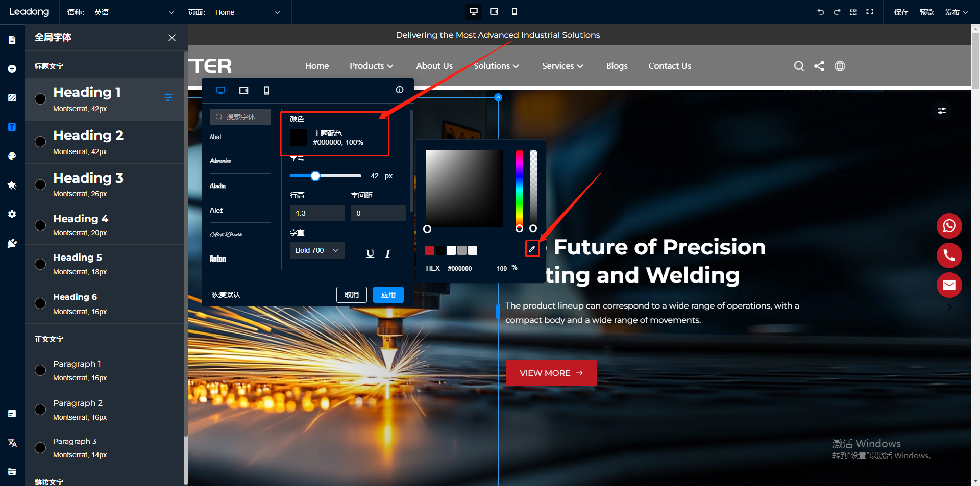
Task: Click the website search magnifier icon
Action: (799, 66)
